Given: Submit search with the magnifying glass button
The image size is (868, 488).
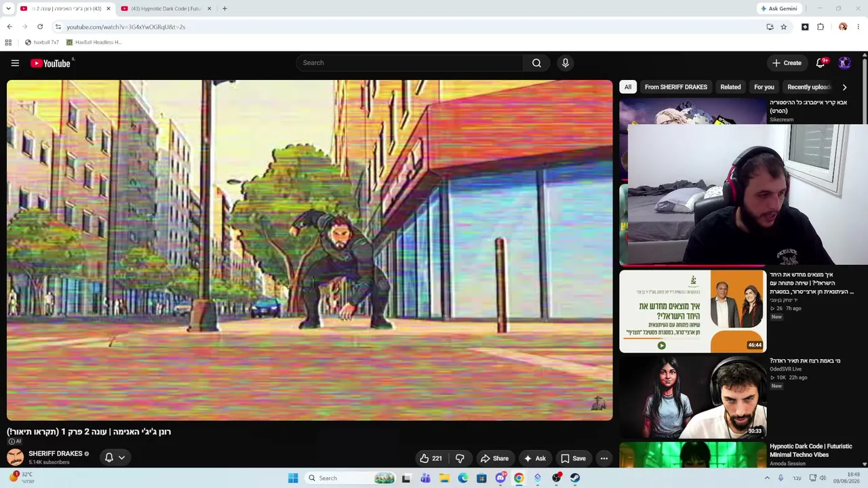Looking at the screenshot, I should click(536, 63).
